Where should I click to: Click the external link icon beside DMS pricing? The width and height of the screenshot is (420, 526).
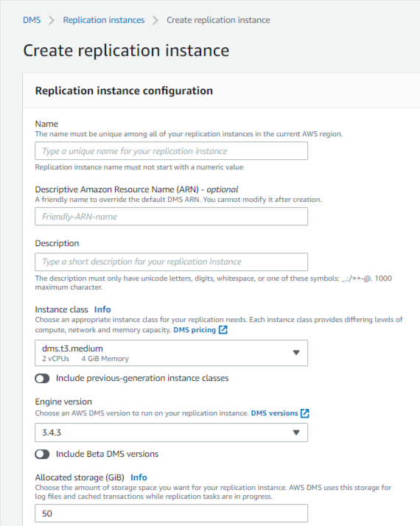pyautogui.click(x=223, y=330)
